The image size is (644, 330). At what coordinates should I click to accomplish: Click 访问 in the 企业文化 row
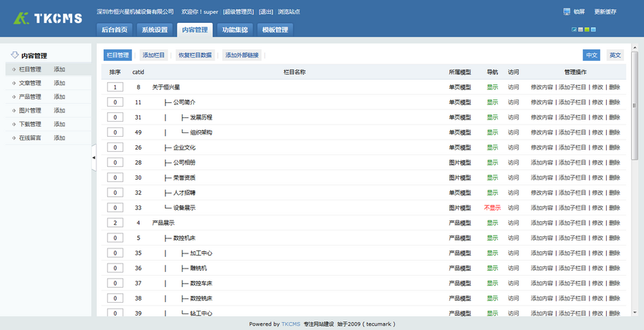513,147
